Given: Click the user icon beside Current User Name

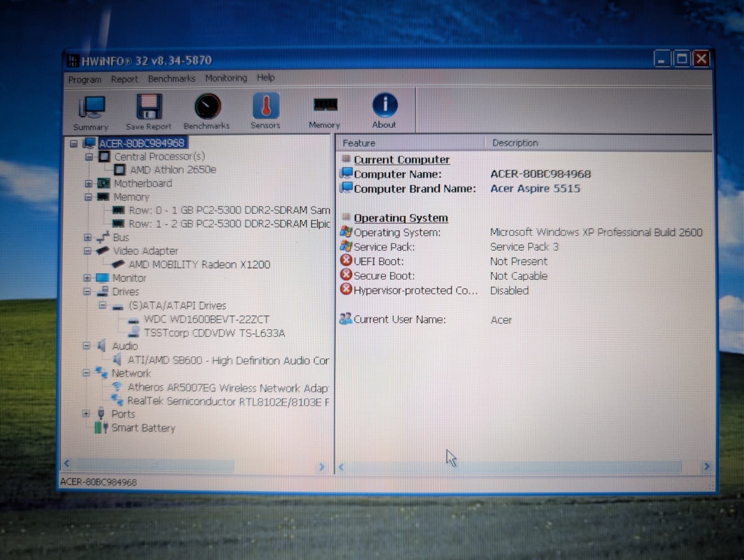Looking at the screenshot, I should [x=345, y=319].
